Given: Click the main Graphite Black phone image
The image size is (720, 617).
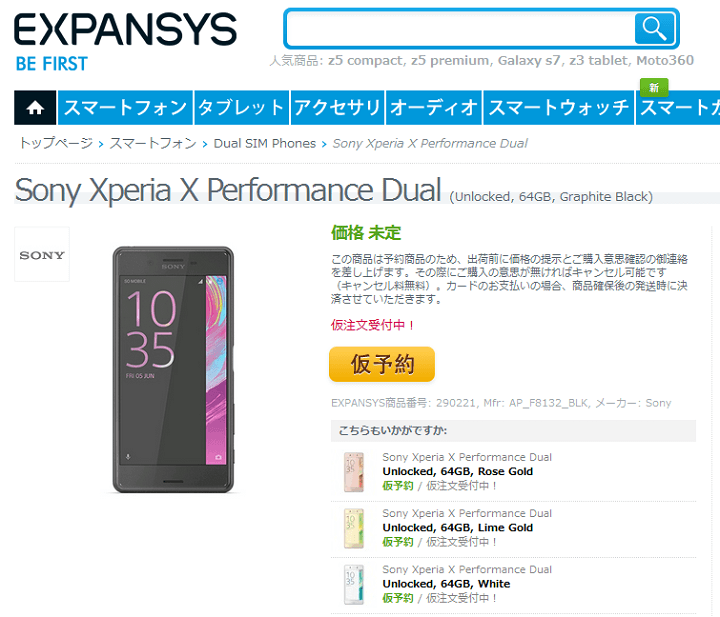Looking at the screenshot, I should 174,370.
